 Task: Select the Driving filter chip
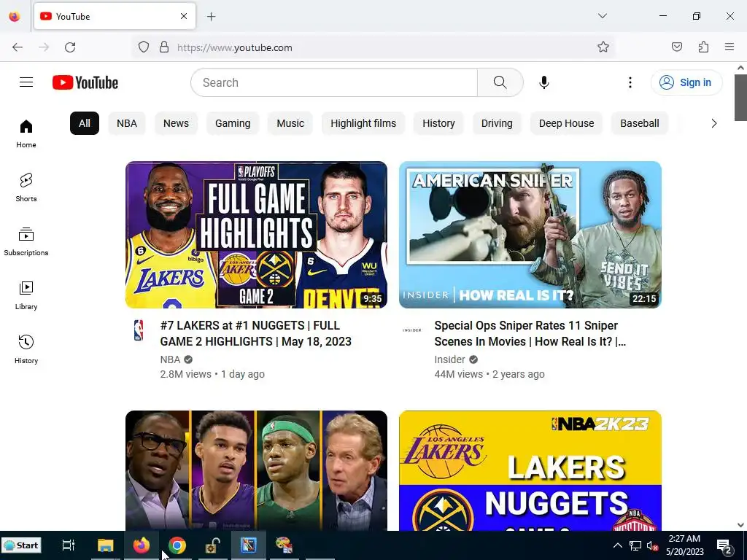tap(497, 123)
